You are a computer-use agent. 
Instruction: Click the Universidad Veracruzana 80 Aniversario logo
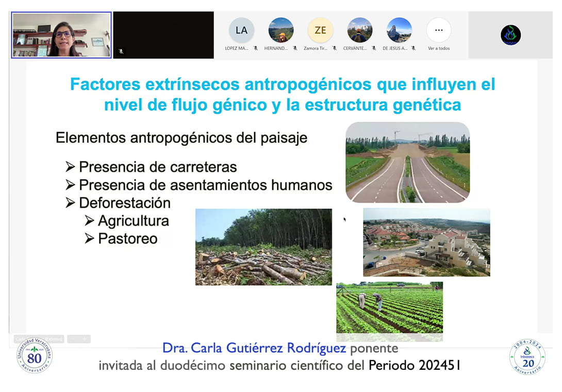coord(34,356)
